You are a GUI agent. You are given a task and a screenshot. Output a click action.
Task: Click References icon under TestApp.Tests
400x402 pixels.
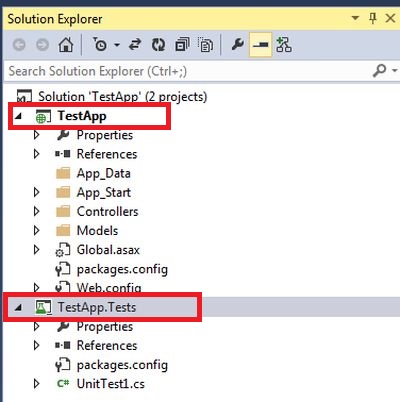[x=63, y=345]
